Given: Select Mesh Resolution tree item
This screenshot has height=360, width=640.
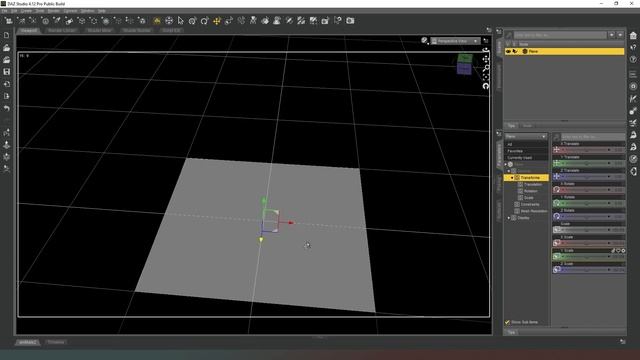Looking at the screenshot, I should (x=534, y=211).
